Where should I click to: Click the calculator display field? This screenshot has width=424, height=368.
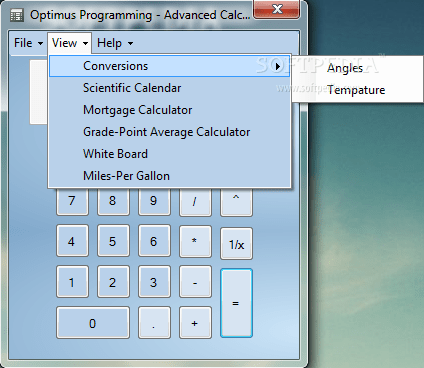39,92
